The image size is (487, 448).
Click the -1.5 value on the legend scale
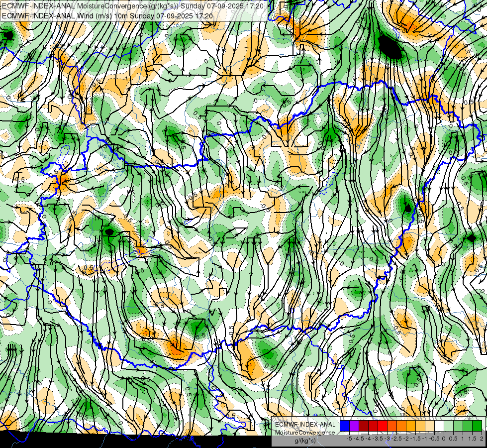click(416, 439)
